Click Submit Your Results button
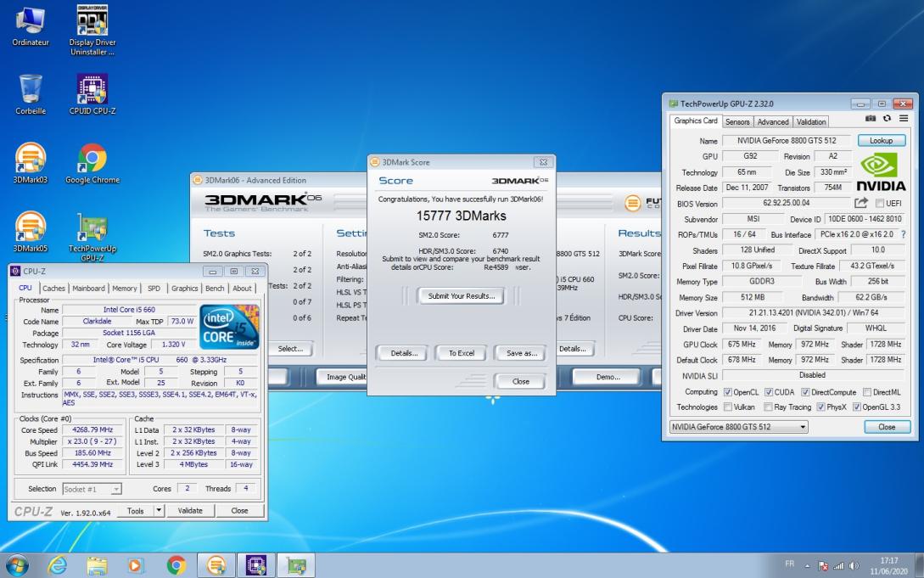Viewport: 924px width, 578px height. click(462, 295)
